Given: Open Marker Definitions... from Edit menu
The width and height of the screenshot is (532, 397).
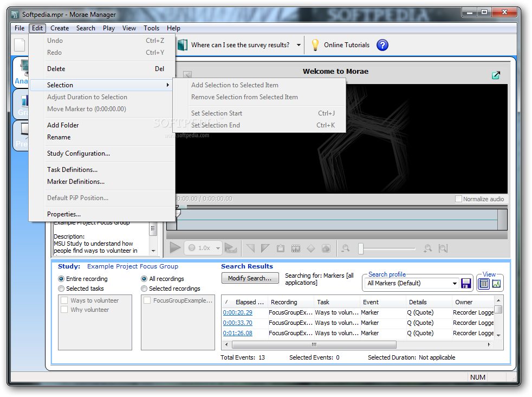Looking at the screenshot, I should pyautogui.click(x=102, y=182).
